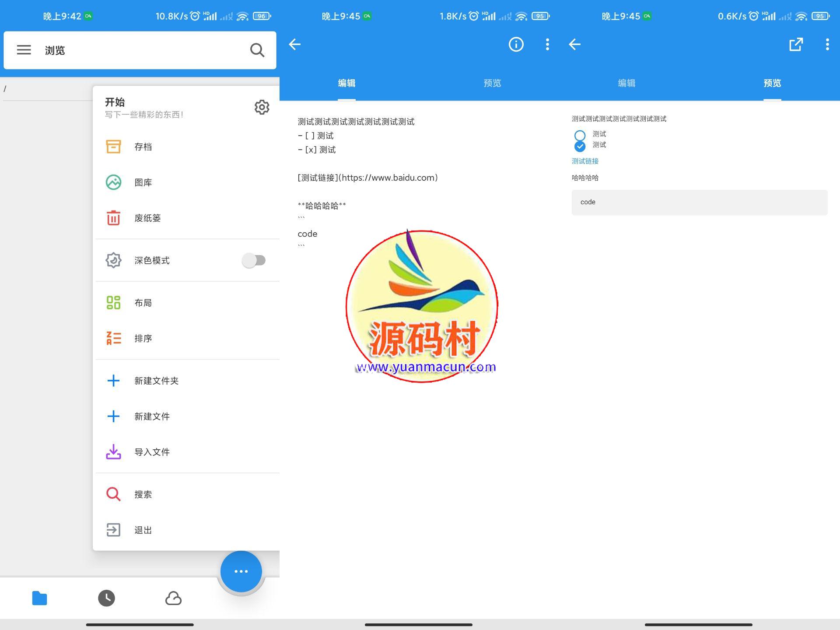Click the open-externally share icon
This screenshot has width=840, height=630.
tap(796, 44)
